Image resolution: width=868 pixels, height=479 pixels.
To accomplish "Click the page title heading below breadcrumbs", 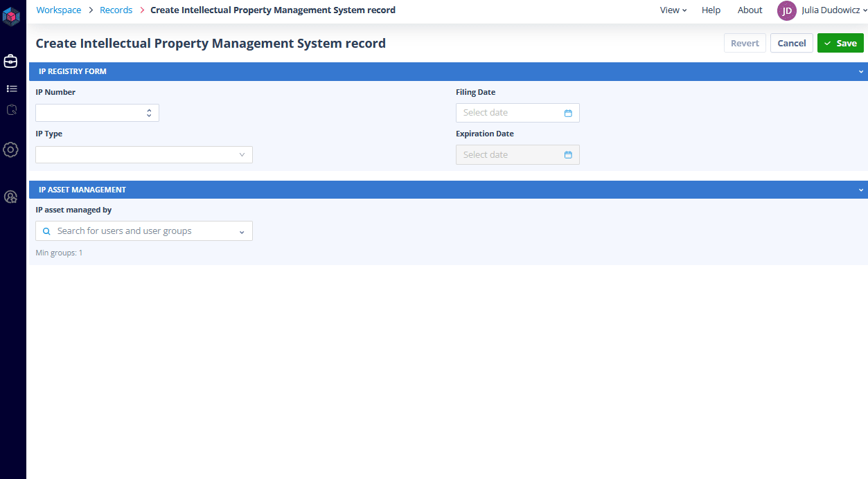I will click(211, 44).
